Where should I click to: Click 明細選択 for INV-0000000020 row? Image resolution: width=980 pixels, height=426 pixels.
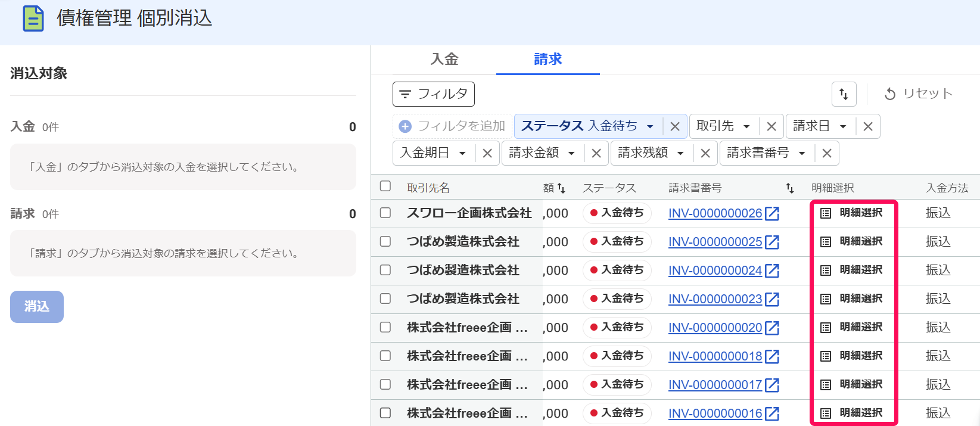852,327
